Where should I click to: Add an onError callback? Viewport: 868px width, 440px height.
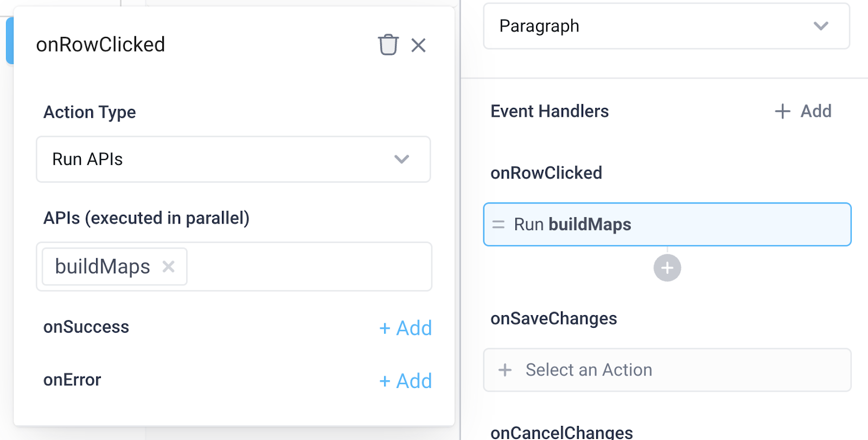pyautogui.click(x=405, y=380)
